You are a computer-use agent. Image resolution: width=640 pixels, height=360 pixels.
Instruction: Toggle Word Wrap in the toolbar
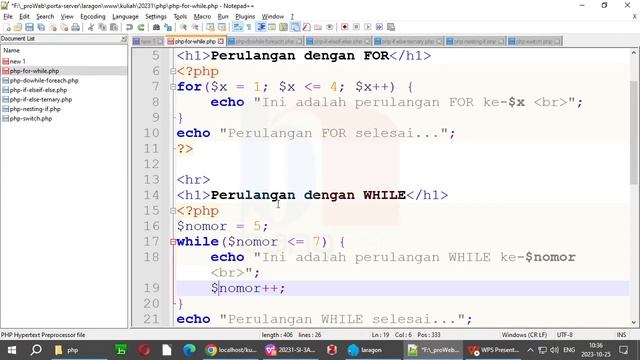[238, 27]
